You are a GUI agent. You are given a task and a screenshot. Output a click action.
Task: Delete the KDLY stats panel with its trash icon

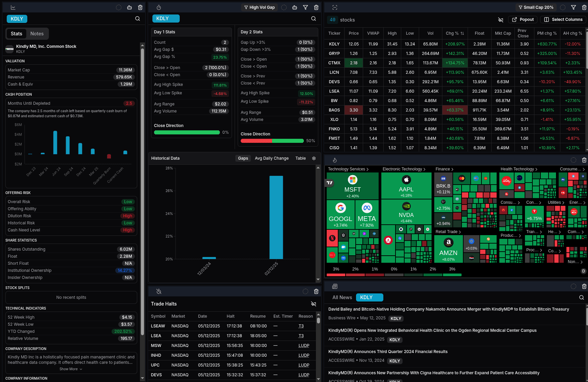140,7
